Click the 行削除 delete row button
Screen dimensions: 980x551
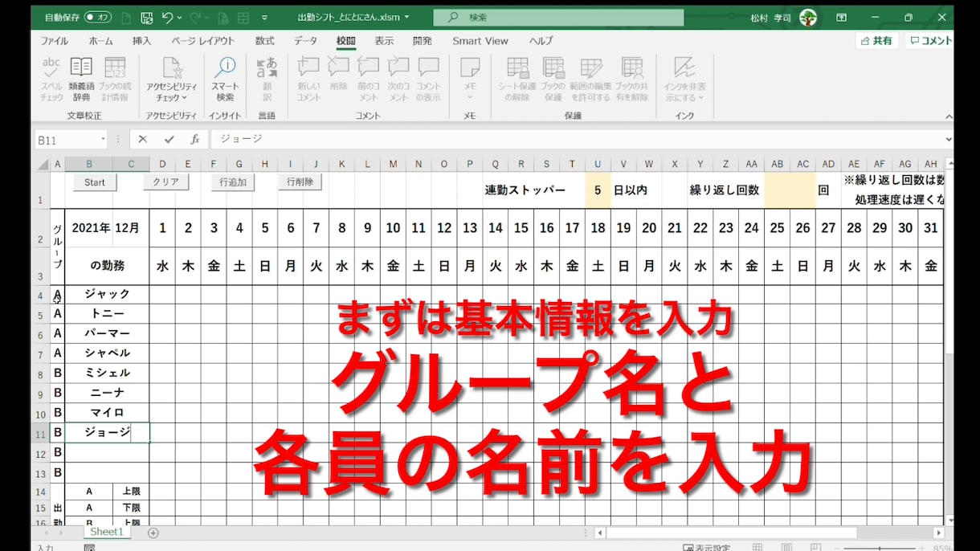[x=300, y=182]
